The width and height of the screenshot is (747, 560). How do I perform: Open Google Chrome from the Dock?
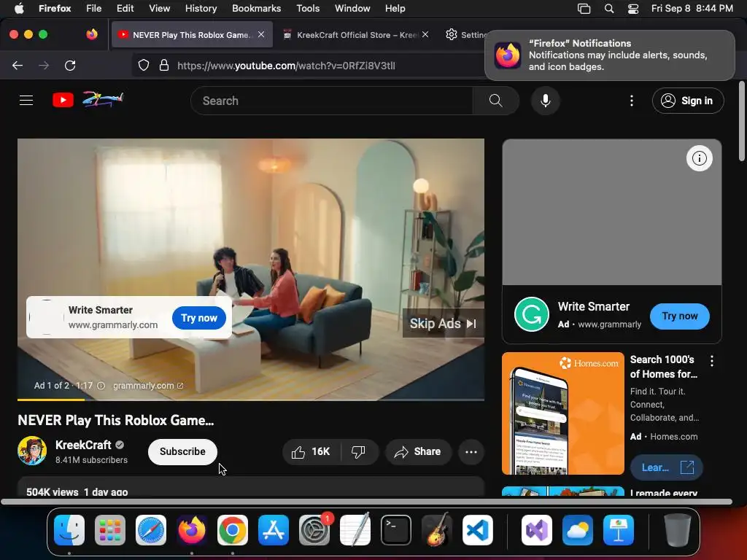click(233, 530)
